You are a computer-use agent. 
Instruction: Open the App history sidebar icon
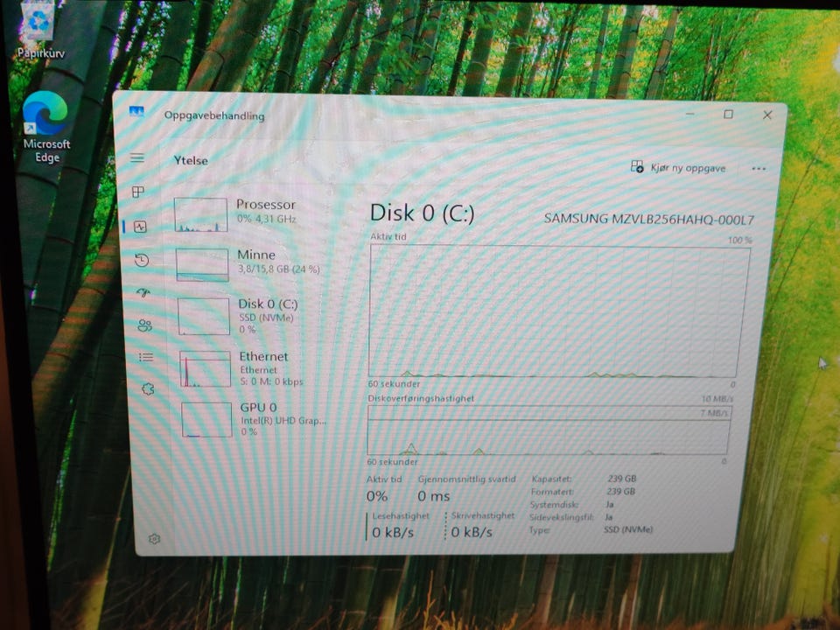click(x=142, y=261)
